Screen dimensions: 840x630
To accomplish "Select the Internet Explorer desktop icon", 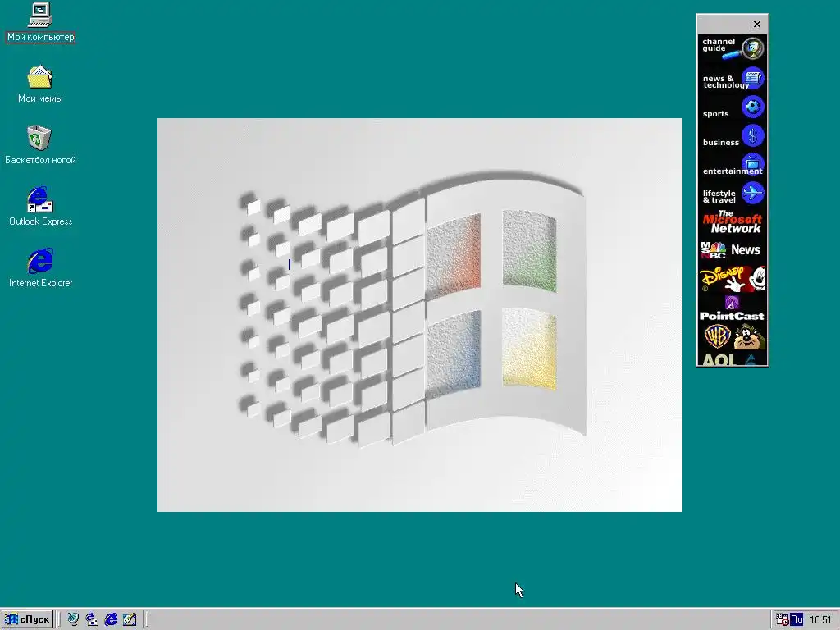I will click(40, 268).
